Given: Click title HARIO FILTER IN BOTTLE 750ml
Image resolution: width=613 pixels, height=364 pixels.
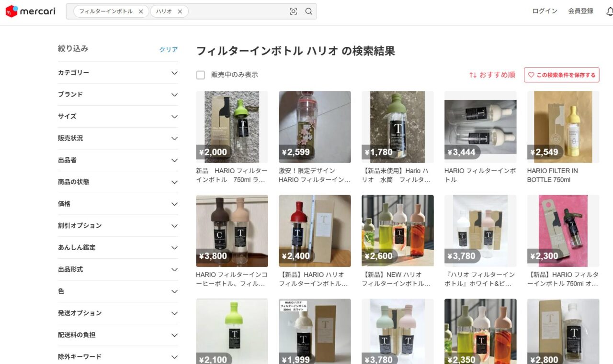Looking at the screenshot, I should tap(553, 175).
